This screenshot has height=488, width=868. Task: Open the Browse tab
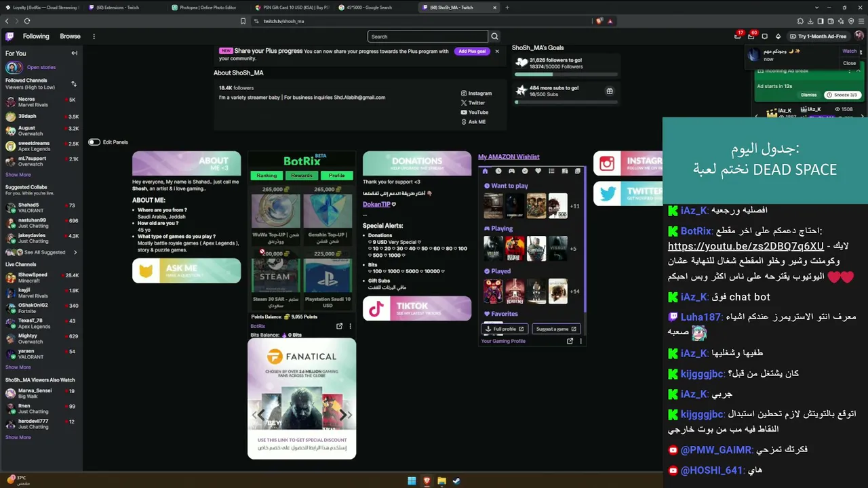[x=70, y=37]
